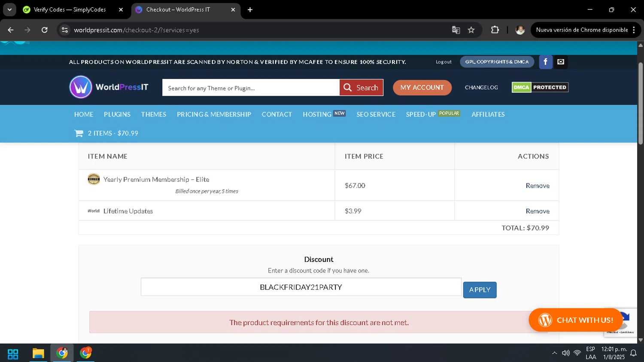Image resolution: width=644 pixels, height=362 pixels.
Task: Focus the theme or plugin search field
Action: (x=251, y=88)
